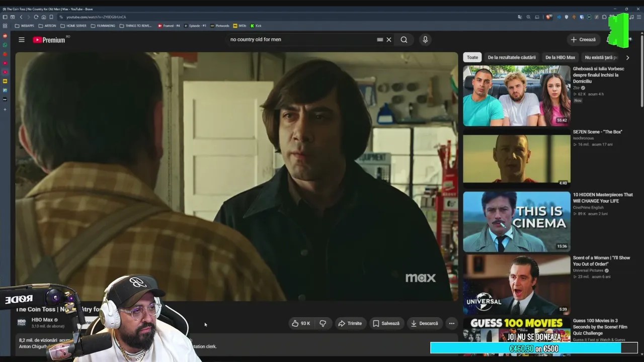The height and width of the screenshot is (362, 644).
Task: Open more actions three-dot menu
Action: 452,323
